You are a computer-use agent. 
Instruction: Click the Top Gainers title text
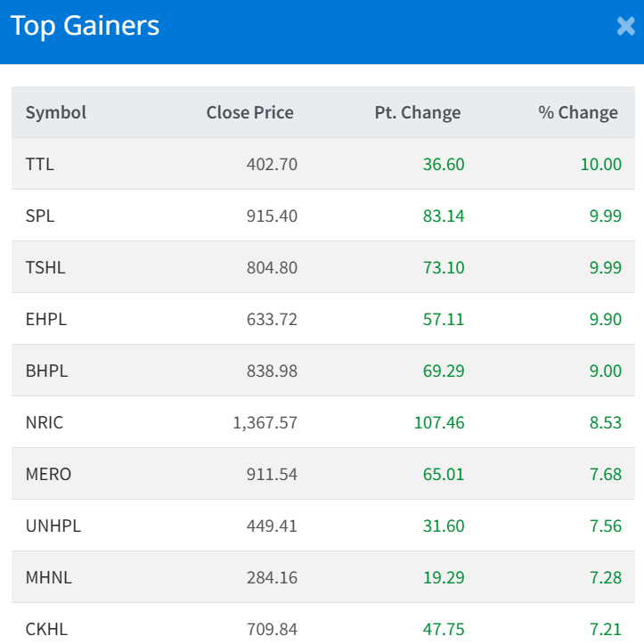86,26
